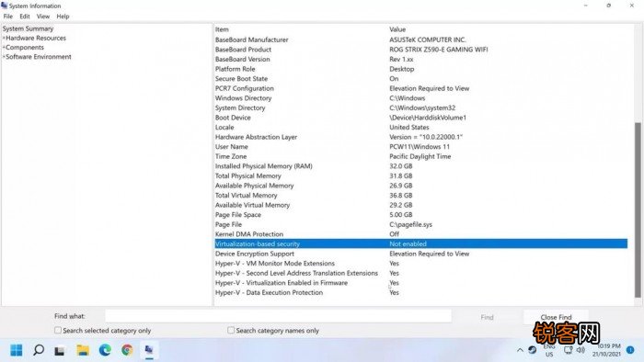Select BaseBoard Version row
The image size is (644, 362).
pyautogui.click(x=421, y=60)
